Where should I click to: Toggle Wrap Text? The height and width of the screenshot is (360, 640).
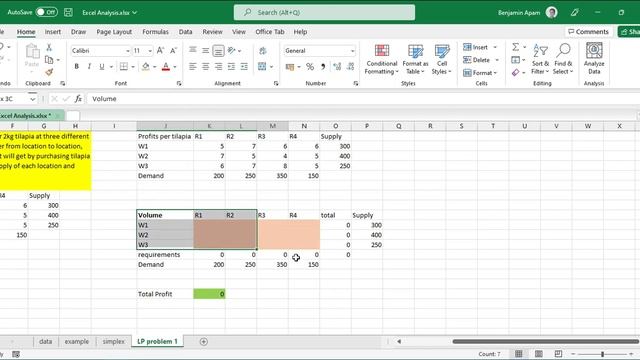click(x=262, y=51)
